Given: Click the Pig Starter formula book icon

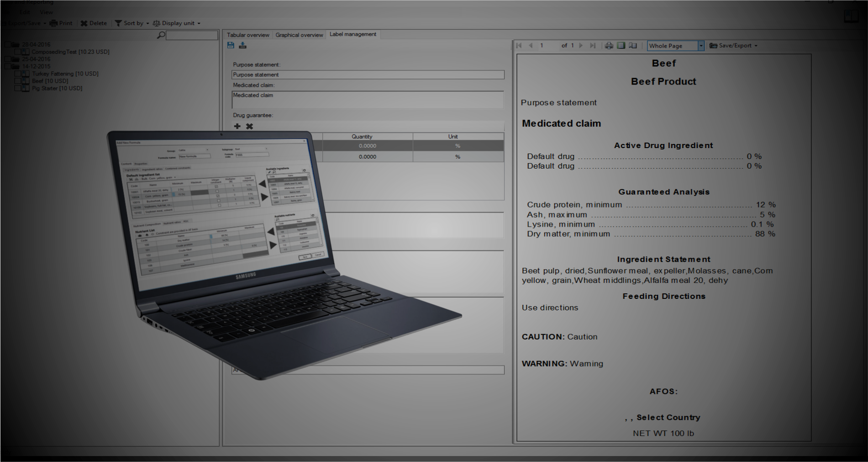Looking at the screenshot, I should (x=26, y=89).
